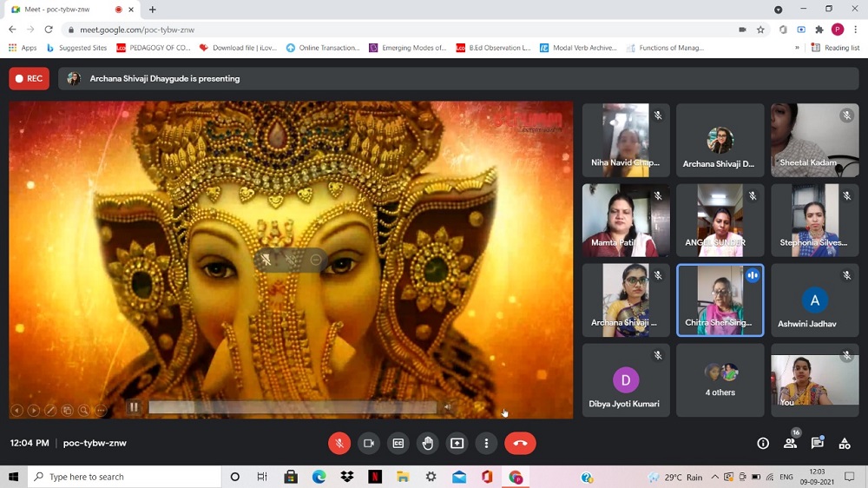Bookmark this page with star icon
The width and height of the screenshot is (868, 488).
pyautogui.click(x=760, y=30)
